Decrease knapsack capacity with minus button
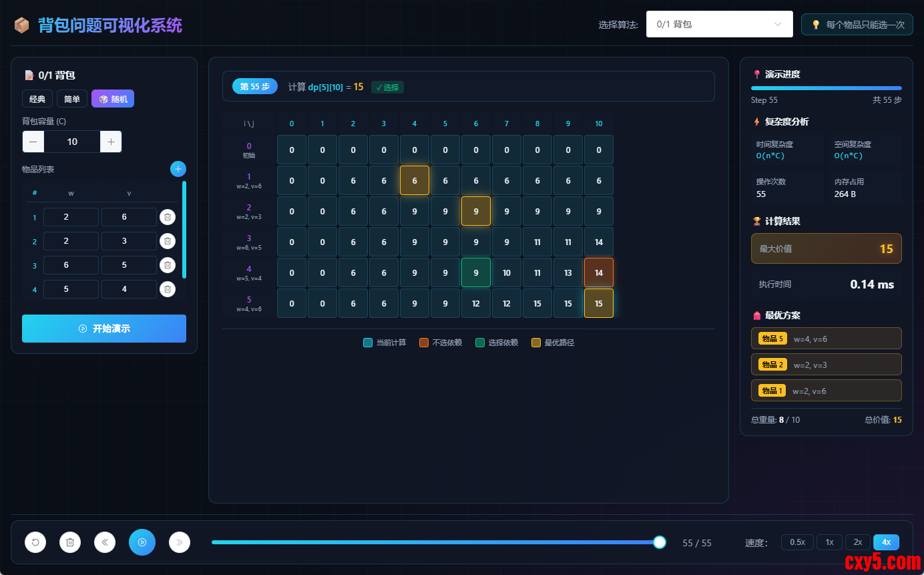 (x=33, y=142)
